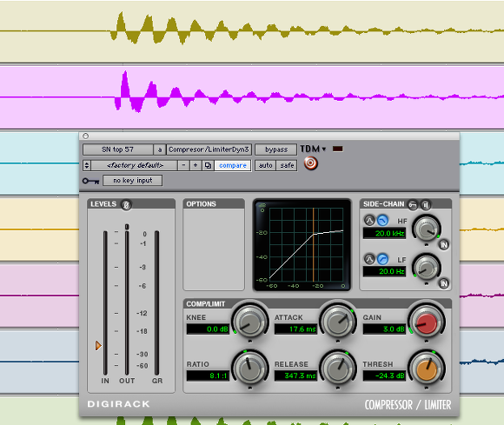Viewport: 504px width, 425px height.
Task: Enable external key in Side-Chain header
Action: click(x=413, y=204)
